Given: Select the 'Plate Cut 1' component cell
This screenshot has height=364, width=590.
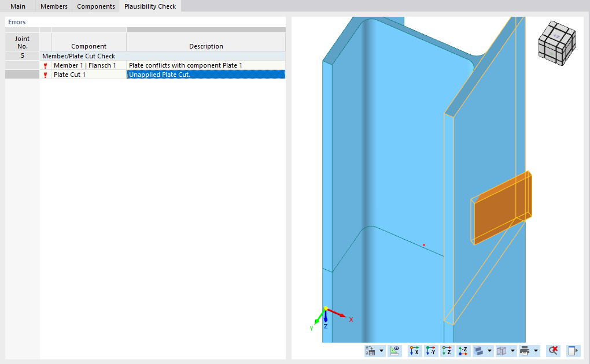Looking at the screenshot, I should [x=89, y=75].
